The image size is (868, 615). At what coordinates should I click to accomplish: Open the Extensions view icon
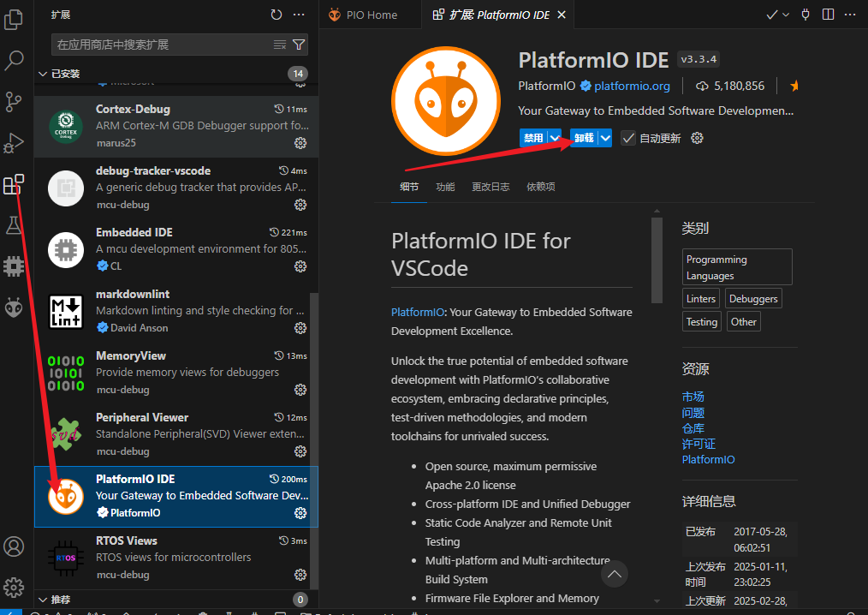[x=14, y=184]
